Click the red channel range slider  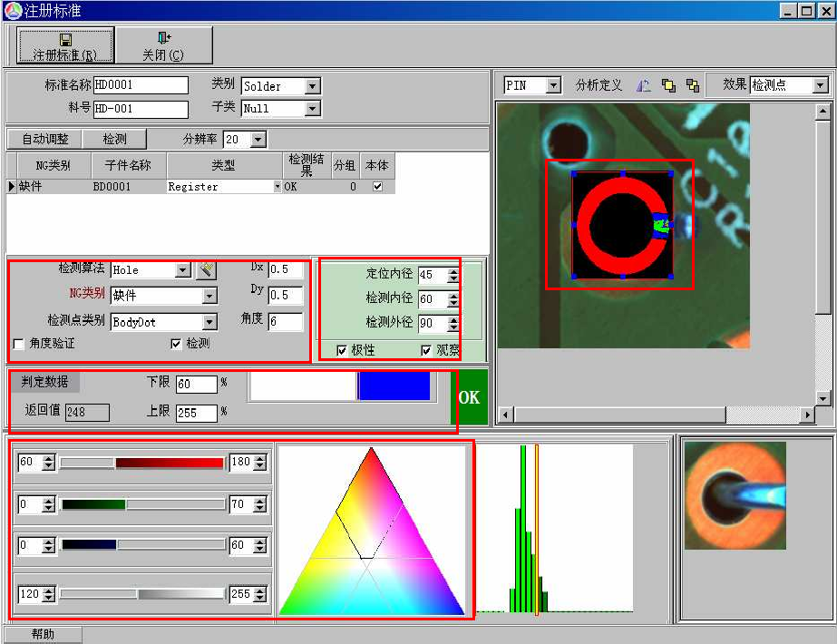(x=142, y=463)
